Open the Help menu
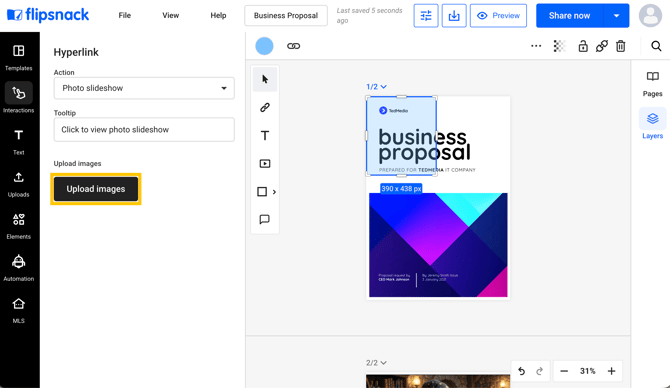 pyautogui.click(x=218, y=15)
